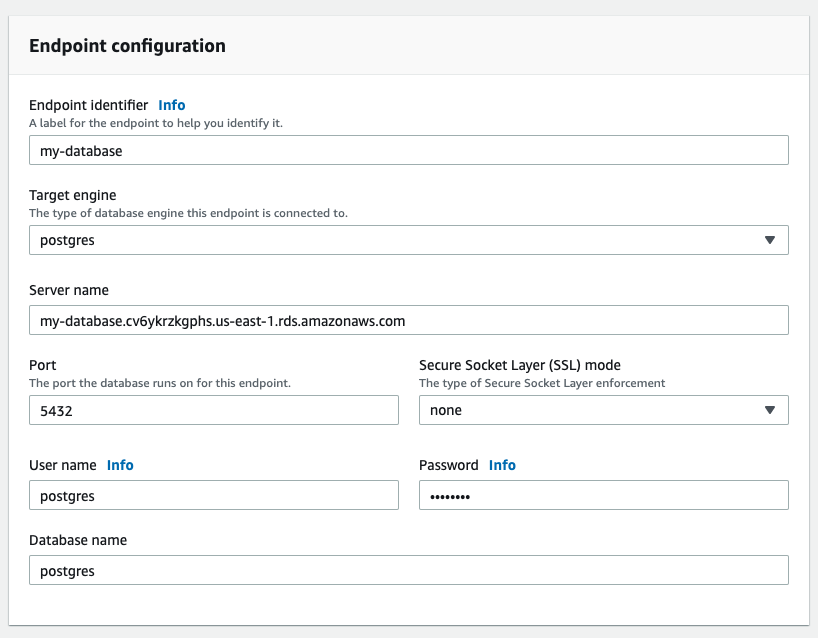Focus the masked Password field

tap(603, 495)
